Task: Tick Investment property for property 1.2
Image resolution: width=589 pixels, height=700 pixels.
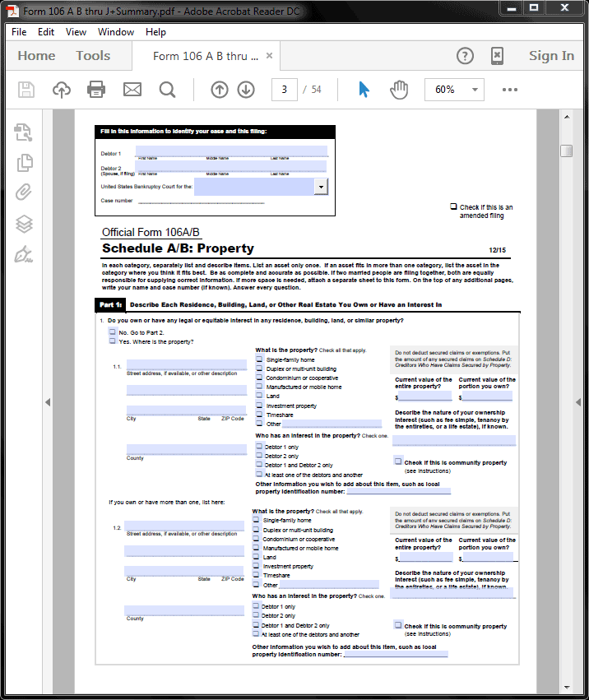Action: (x=257, y=565)
